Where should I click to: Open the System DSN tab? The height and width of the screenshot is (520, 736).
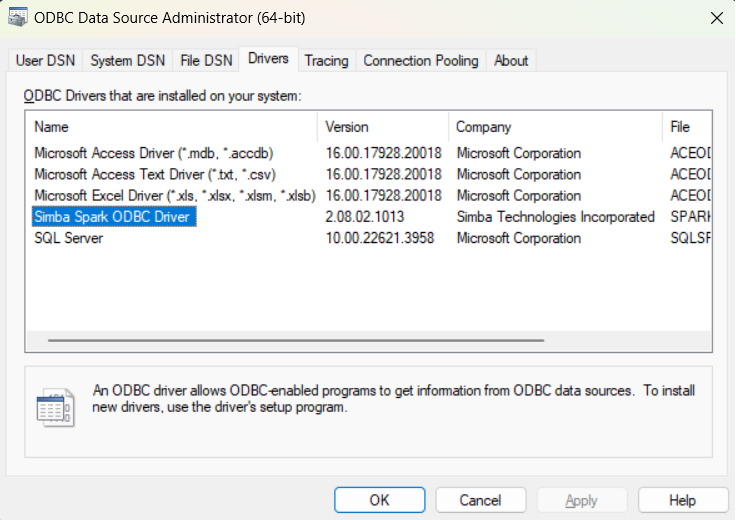click(x=127, y=61)
